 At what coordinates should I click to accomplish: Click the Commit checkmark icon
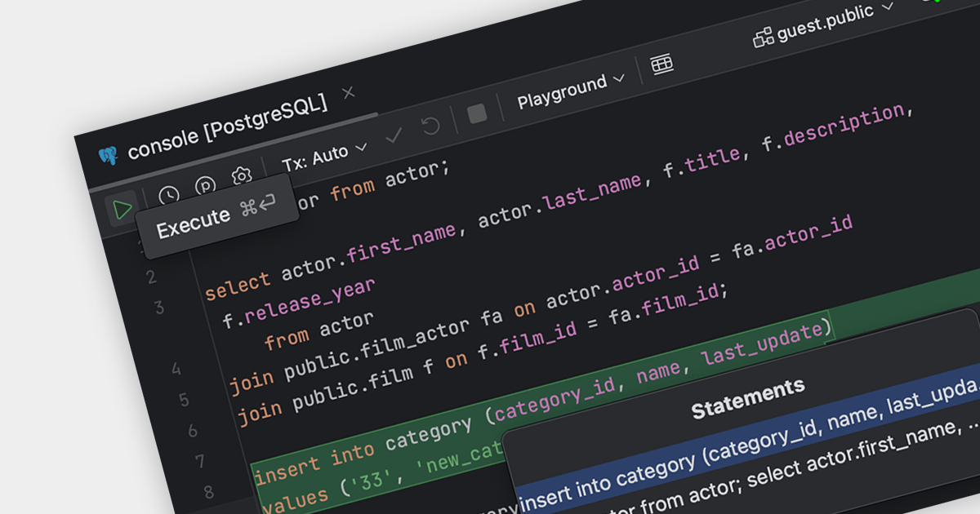coord(394,135)
